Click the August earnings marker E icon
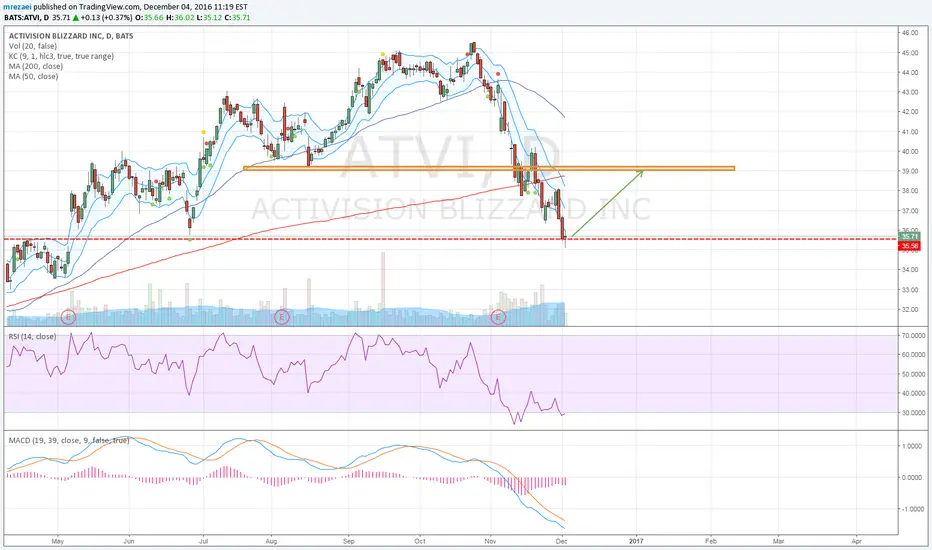This screenshot has height=550, width=932. [x=282, y=317]
